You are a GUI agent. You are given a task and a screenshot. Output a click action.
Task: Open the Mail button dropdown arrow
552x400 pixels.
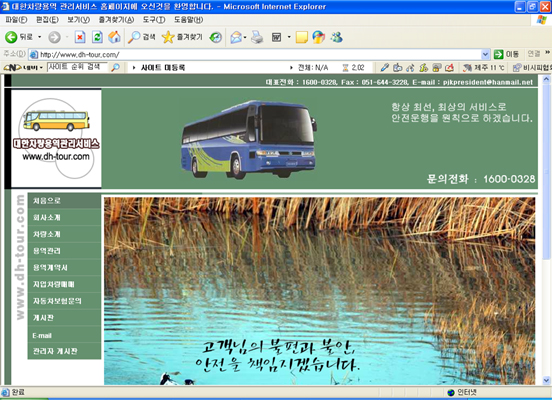[245, 37]
